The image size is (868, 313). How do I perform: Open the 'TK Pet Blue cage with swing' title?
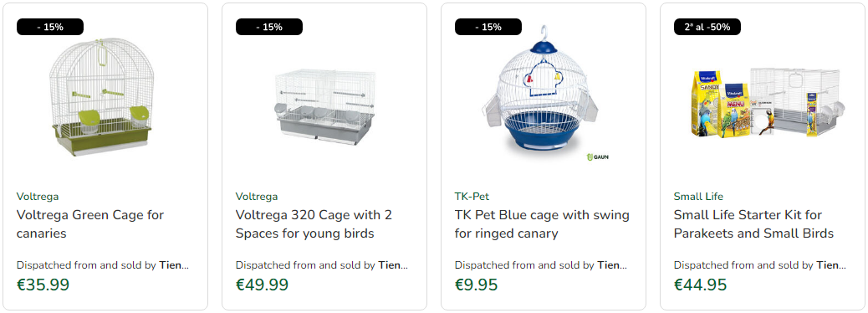click(542, 223)
